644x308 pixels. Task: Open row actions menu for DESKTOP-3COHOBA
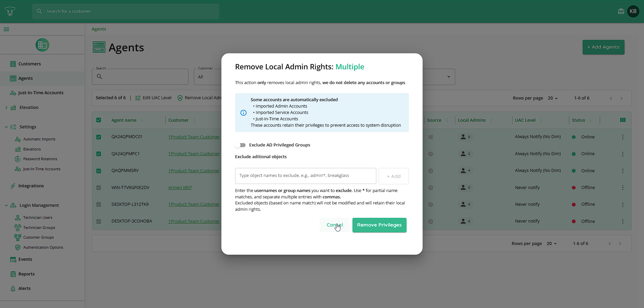coord(623,222)
